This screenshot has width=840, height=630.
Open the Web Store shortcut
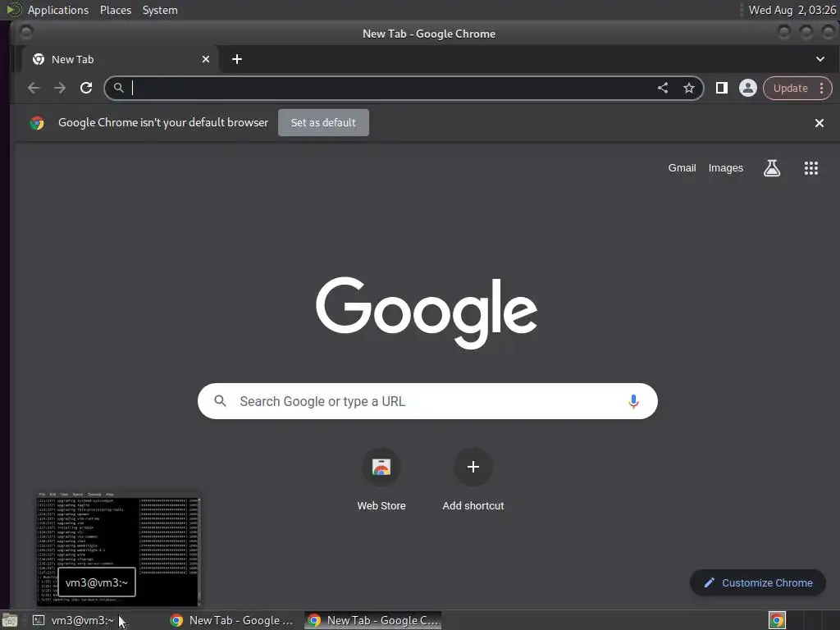[x=381, y=478]
